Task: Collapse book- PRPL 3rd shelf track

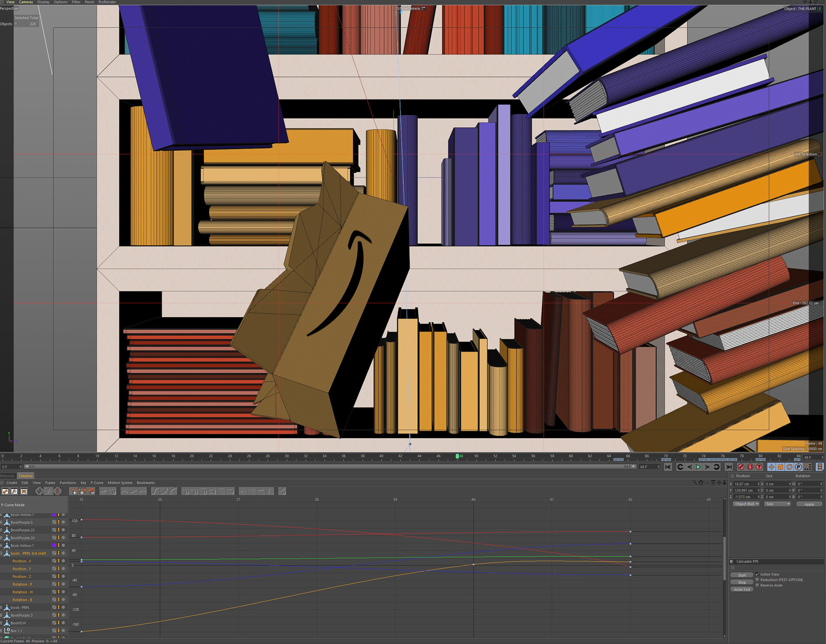Action: pos(1,554)
